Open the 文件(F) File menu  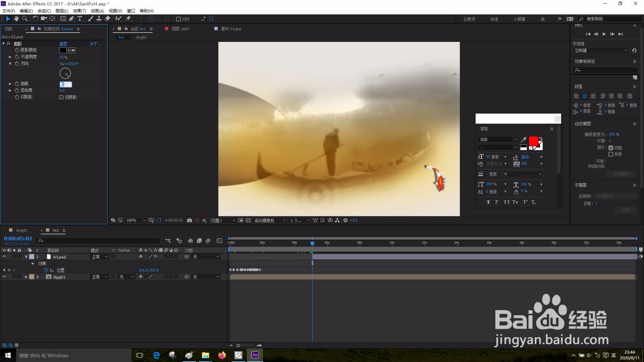coord(8,11)
